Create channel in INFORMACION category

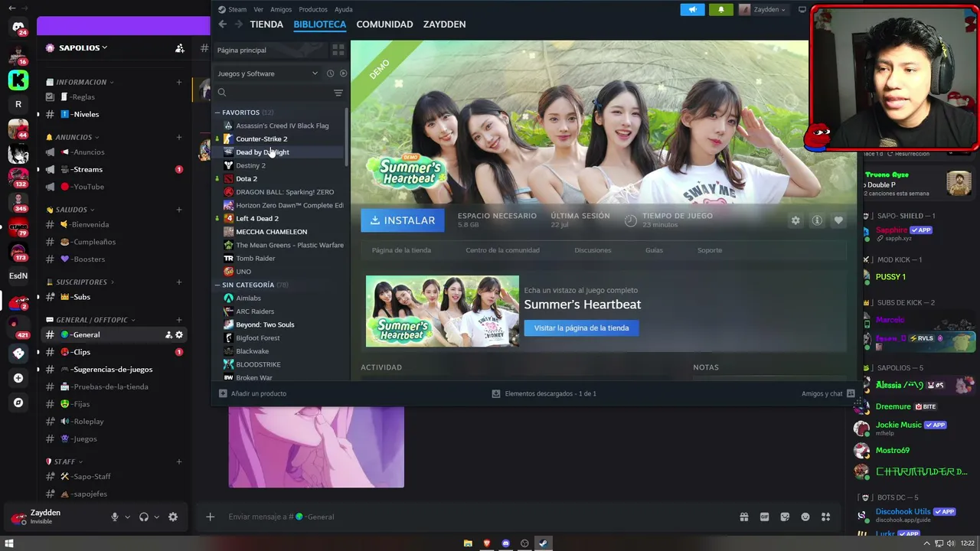[179, 82]
